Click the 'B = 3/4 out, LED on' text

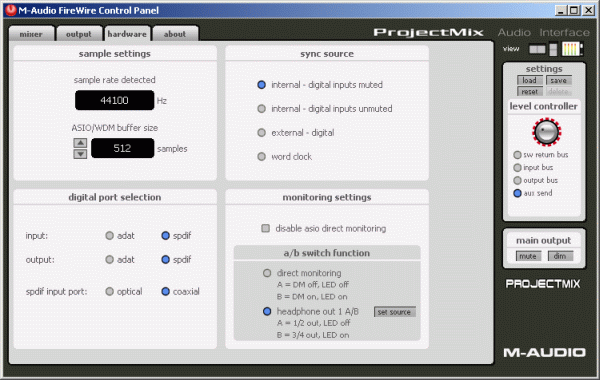point(313,335)
